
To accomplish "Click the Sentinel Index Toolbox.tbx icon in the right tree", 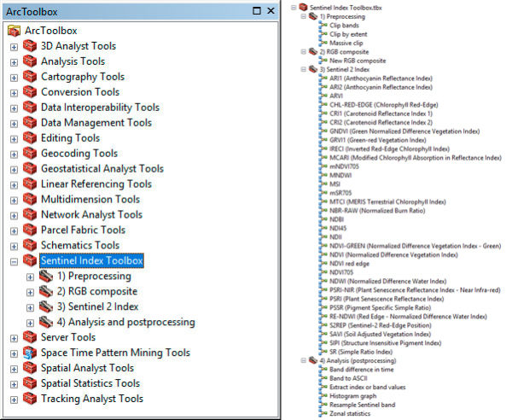I will click(x=303, y=7).
